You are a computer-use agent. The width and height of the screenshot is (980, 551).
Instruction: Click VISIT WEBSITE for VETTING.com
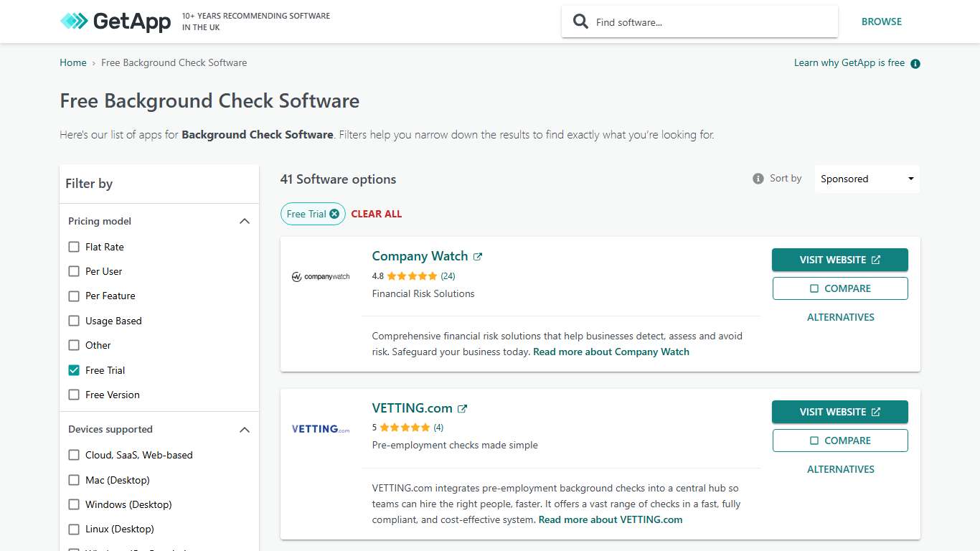click(839, 412)
